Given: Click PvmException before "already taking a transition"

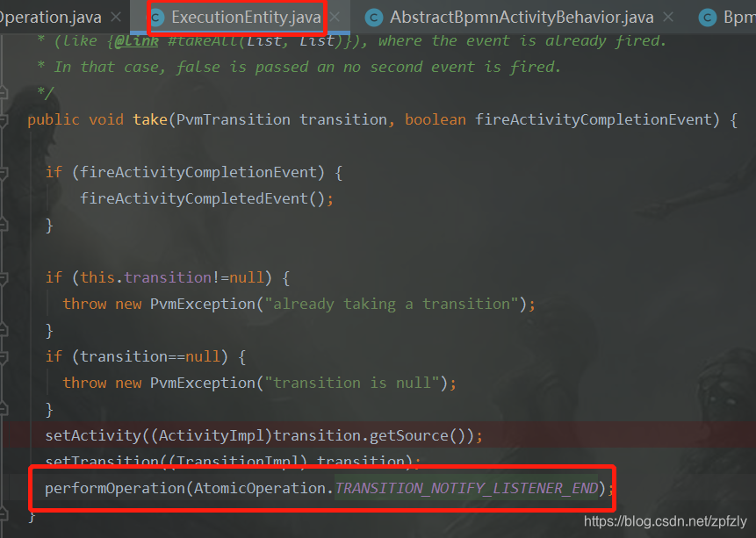Looking at the screenshot, I should 203,304.
